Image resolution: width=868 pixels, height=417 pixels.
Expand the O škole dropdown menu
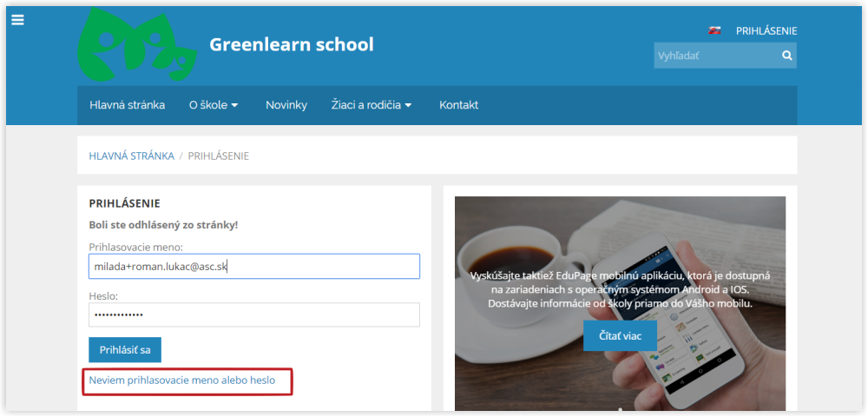pyautogui.click(x=214, y=104)
